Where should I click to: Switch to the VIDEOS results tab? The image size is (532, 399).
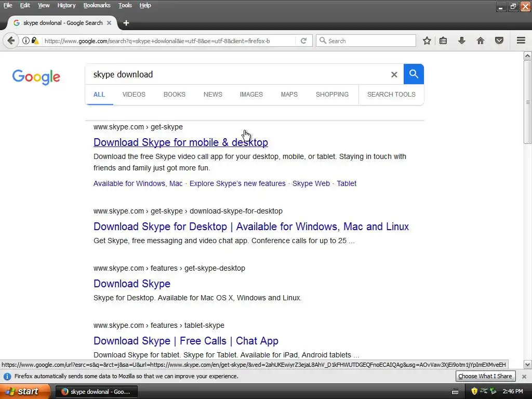134,95
